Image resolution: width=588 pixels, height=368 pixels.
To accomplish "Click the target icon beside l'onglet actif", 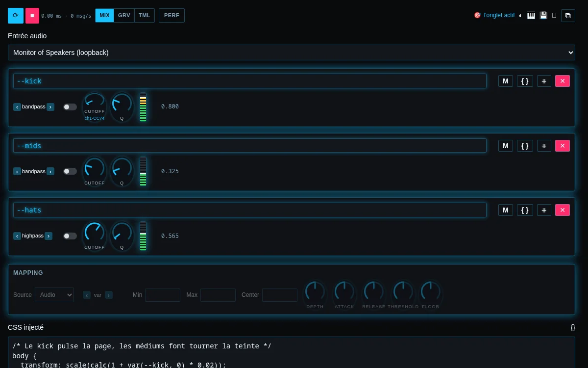I will (477, 15).
